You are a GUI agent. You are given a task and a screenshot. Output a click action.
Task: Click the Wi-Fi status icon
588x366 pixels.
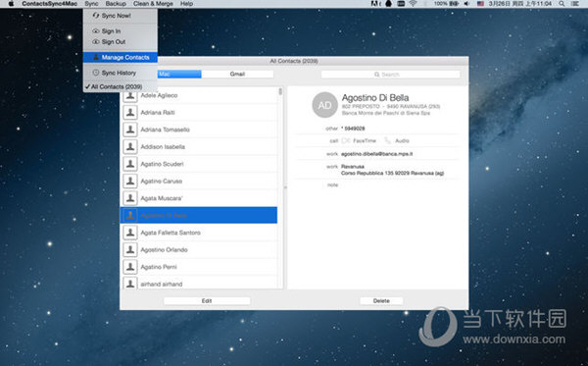coord(413,4)
